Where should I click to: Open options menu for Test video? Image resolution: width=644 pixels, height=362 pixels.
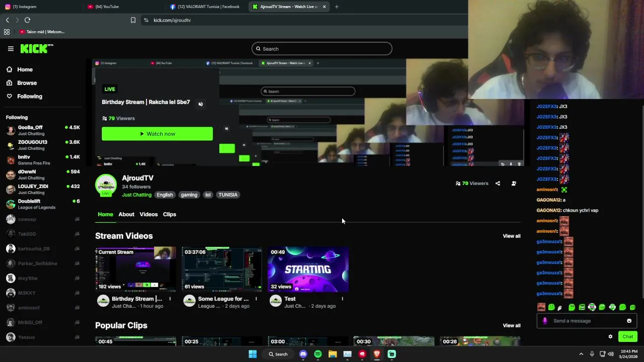click(342, 299)
